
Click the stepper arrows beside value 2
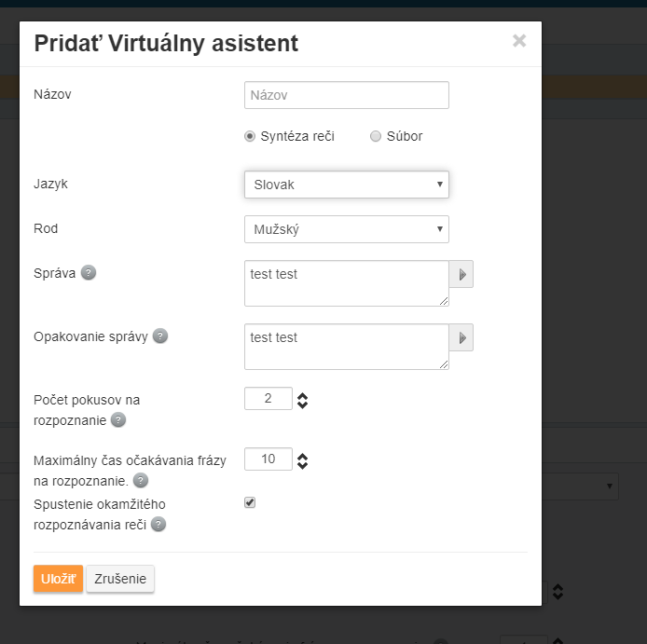pyautogui.click(x=302, y=400)
